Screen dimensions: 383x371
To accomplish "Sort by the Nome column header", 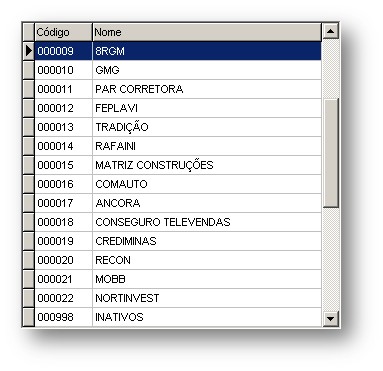I will [207, 32].
